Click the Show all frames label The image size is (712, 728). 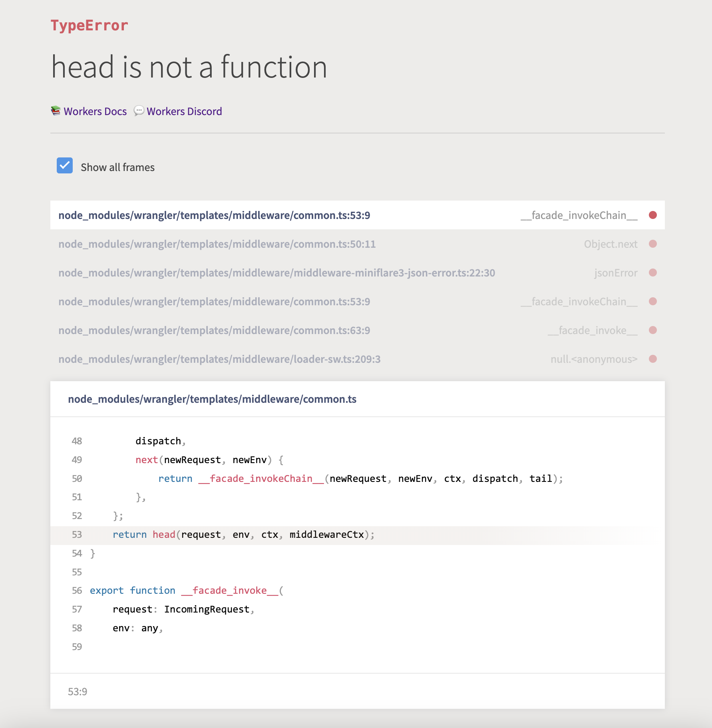[x=117, y=167]
